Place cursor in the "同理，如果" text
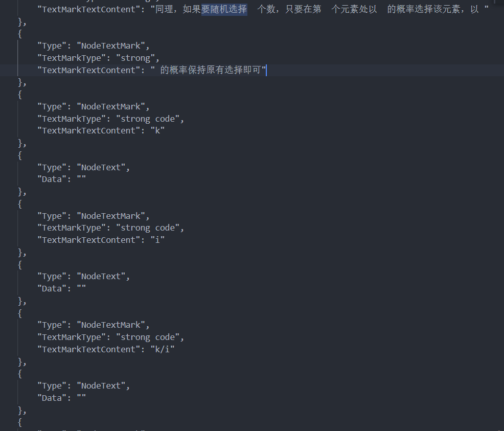504x431 pixels. pyautogui.click(x=178, y=9)
